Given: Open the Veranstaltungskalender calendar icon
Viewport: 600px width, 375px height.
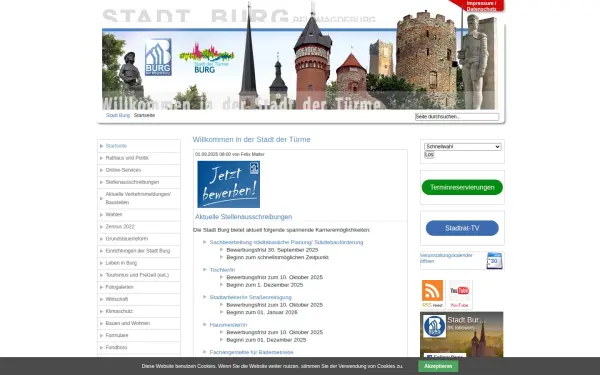Looking at the screenshot, I should point(494,261).
